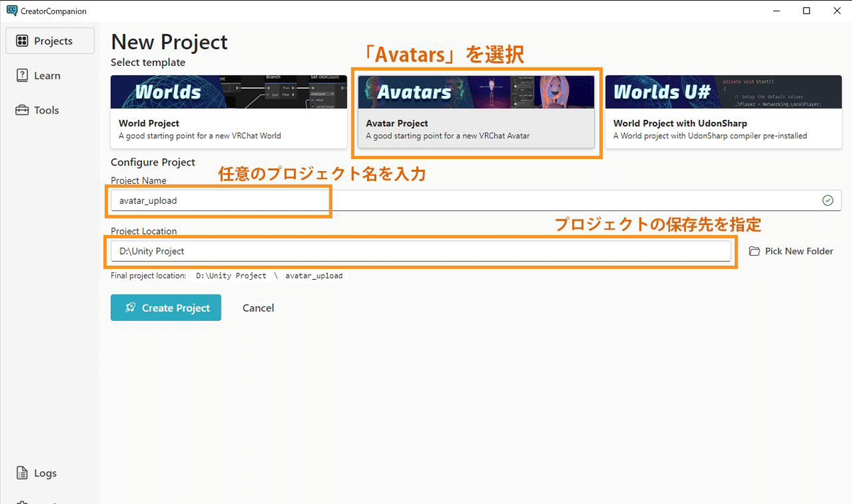
Task: Click the 'D:\Unity Project' final location text
Action: 231,275
